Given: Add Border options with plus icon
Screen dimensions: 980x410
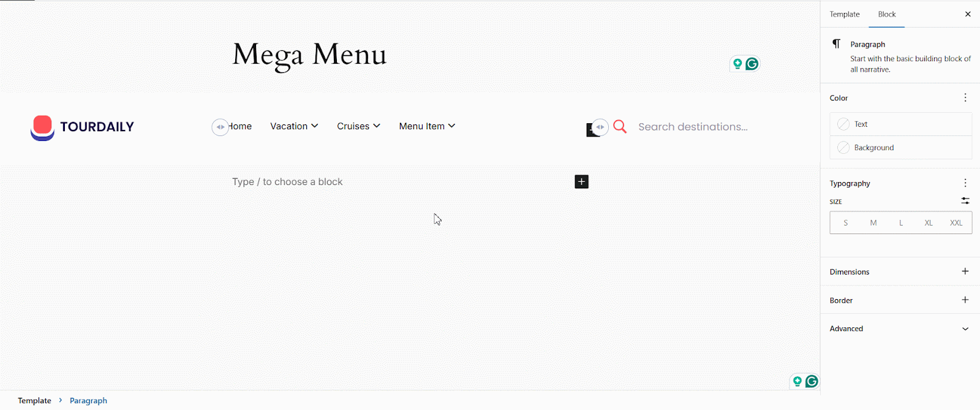Looking at the screenshot, I should pos(965,300).
